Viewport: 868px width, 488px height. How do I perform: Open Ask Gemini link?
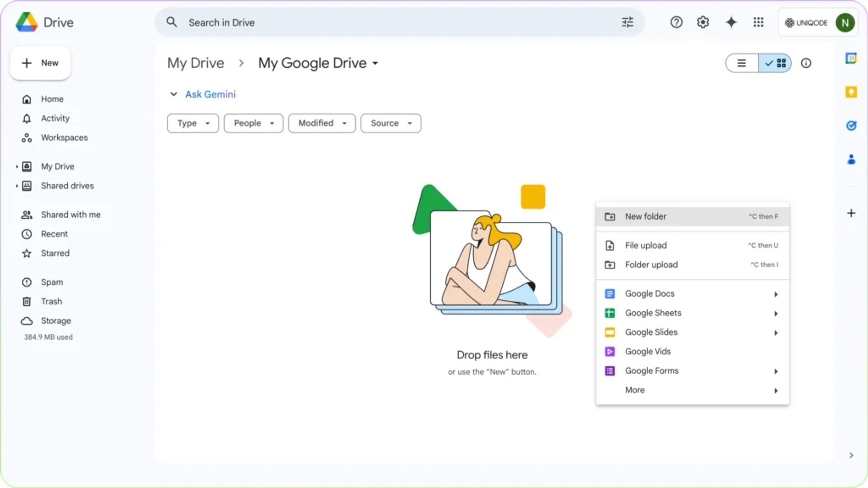(210, 94)
